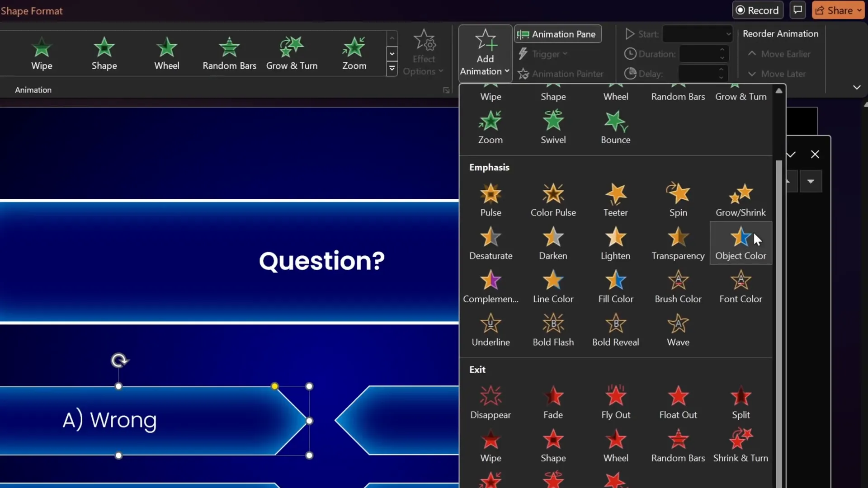
Task: Apply the Pulse emphasis animation
Action: (x=491, y=200)
